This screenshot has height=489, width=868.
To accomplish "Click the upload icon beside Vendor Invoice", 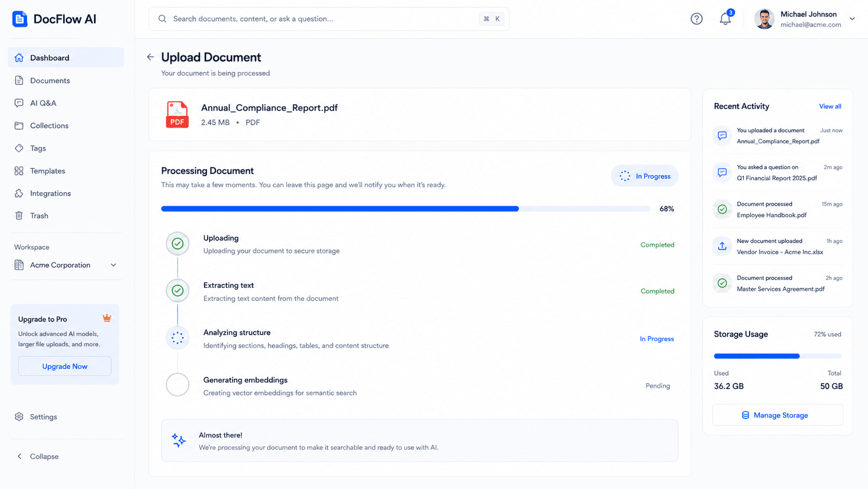I will tap(722, 246).
